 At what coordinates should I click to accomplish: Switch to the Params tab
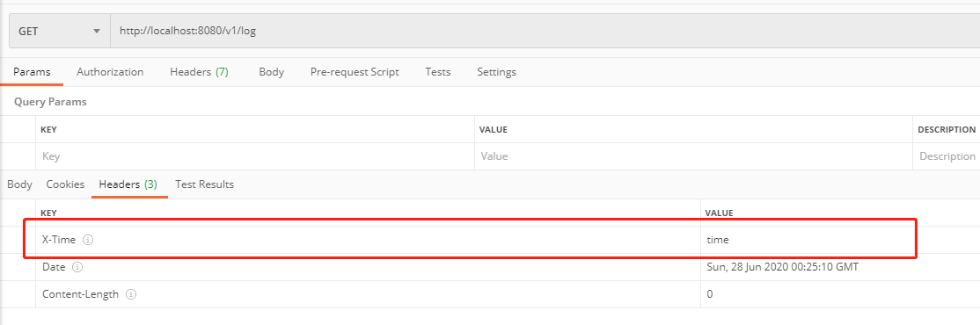pos(32,72)
